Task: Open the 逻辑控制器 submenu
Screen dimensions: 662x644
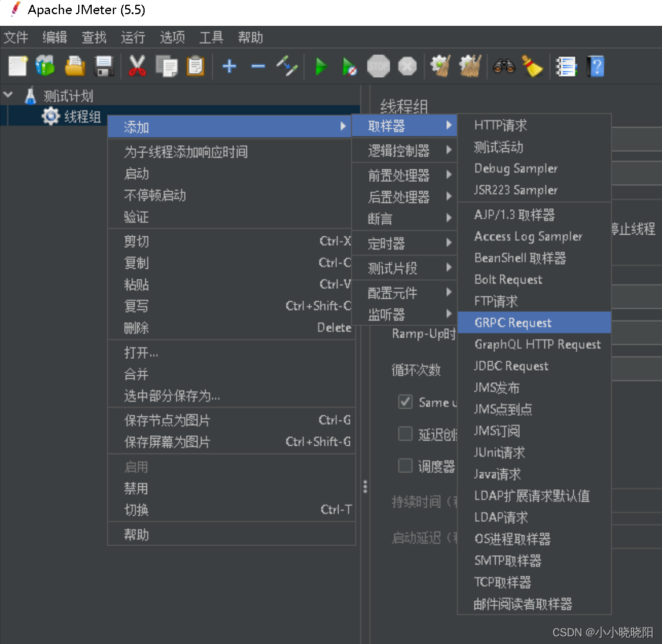Action: coord(404,151)
